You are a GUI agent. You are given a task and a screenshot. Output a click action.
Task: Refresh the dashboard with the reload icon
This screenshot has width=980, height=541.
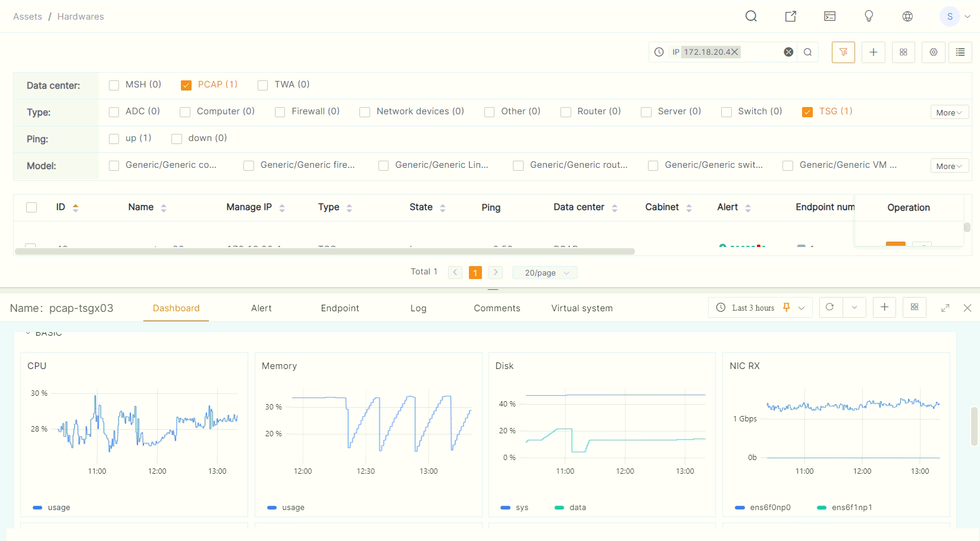tap(830, 307)
